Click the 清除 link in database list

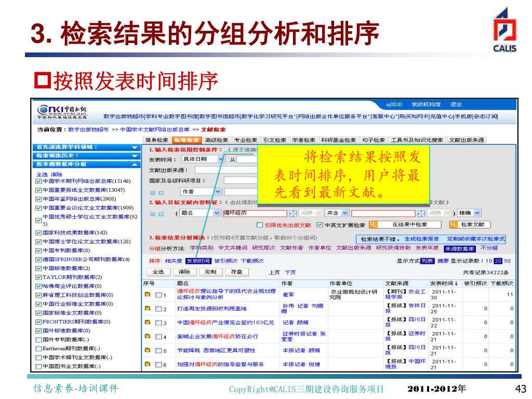[x=57, y=175]
